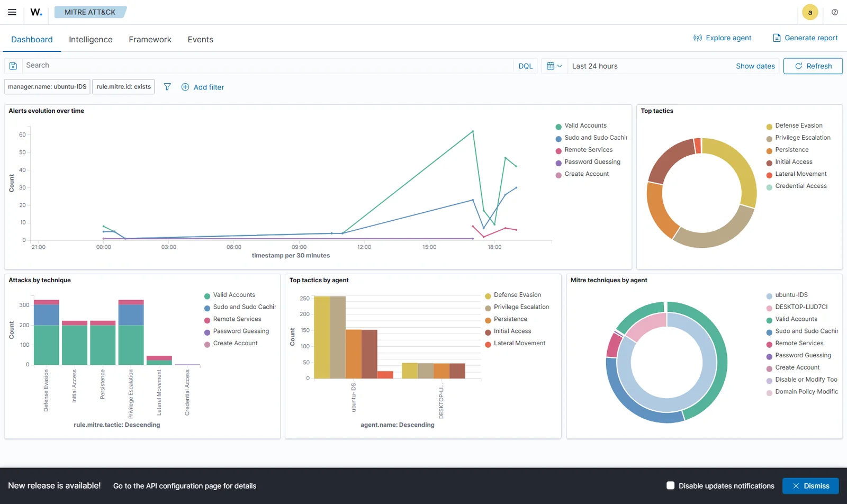The width and height of the screenshot is (847, 504).
Task: Open the Framework tab
Action: 150,40
